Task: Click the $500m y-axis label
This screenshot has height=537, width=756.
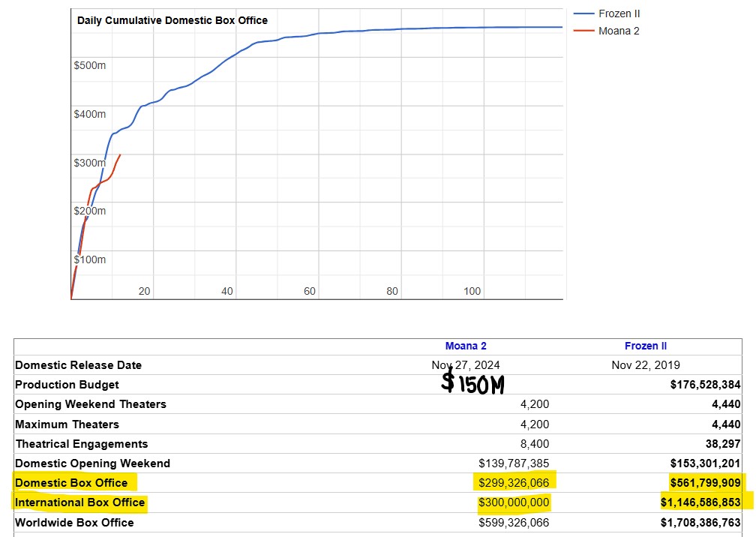Action: tap(90, 65)
